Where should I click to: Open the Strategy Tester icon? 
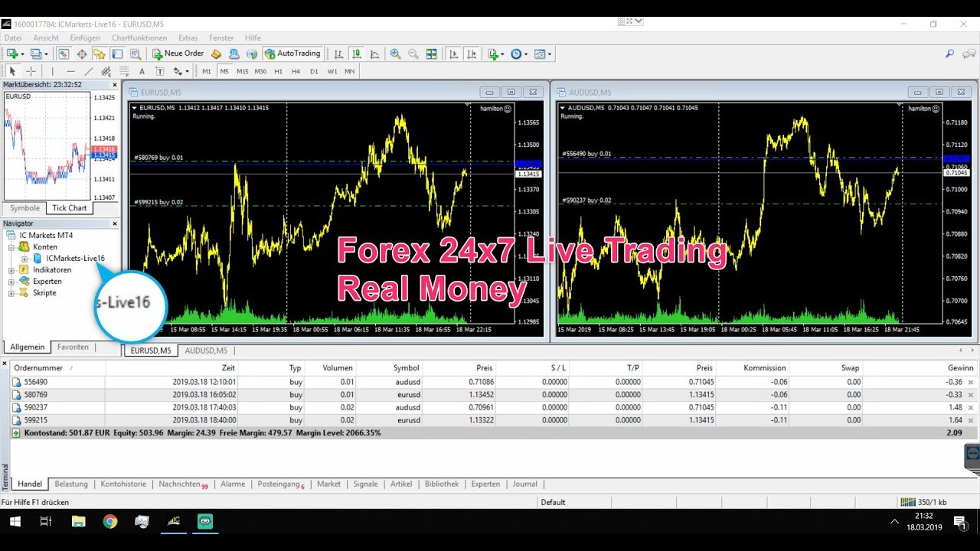click(136, 54)
